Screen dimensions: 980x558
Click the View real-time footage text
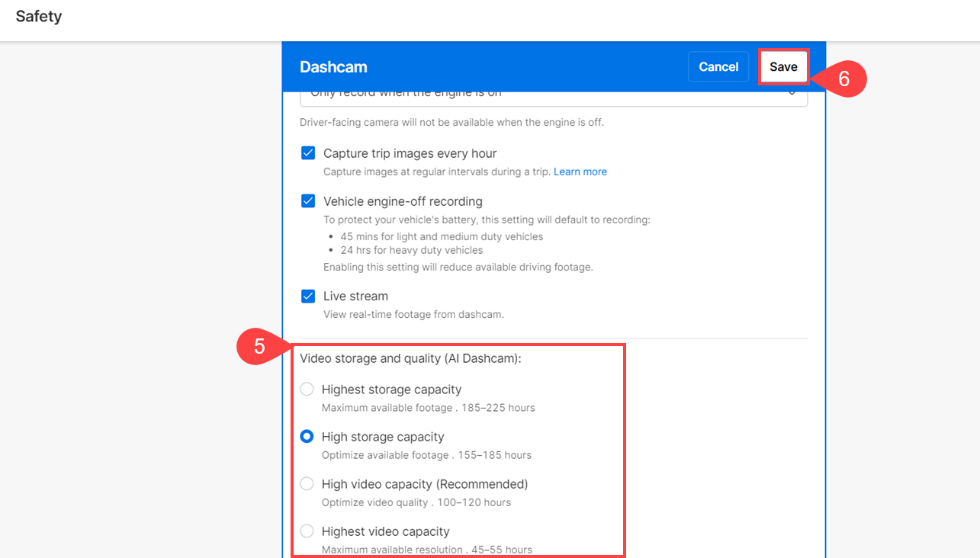point(413,314)
